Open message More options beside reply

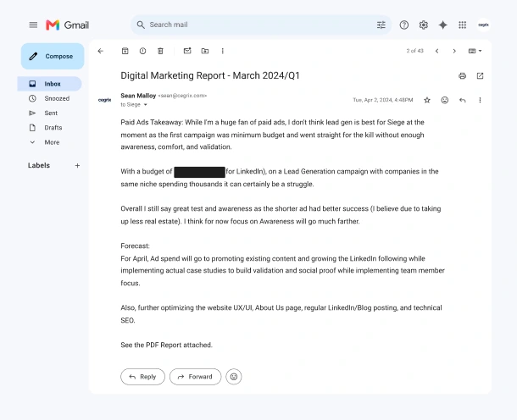point(480,100)
